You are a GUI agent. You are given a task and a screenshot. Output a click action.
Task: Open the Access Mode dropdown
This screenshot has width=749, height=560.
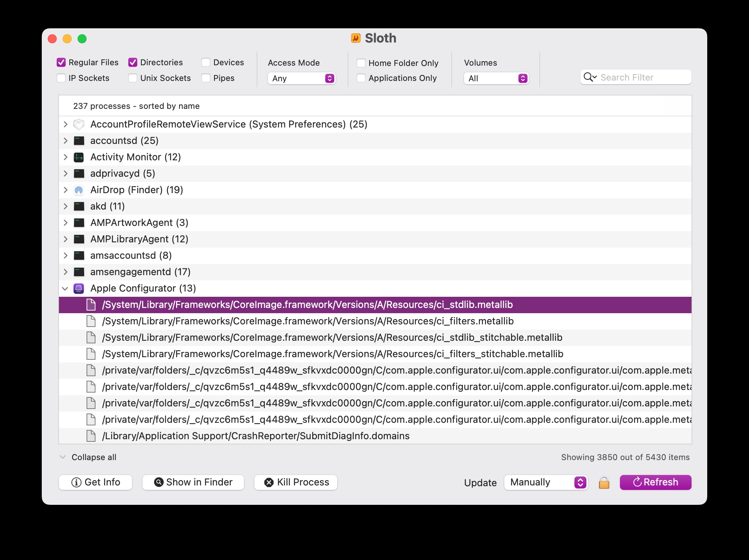301,78
